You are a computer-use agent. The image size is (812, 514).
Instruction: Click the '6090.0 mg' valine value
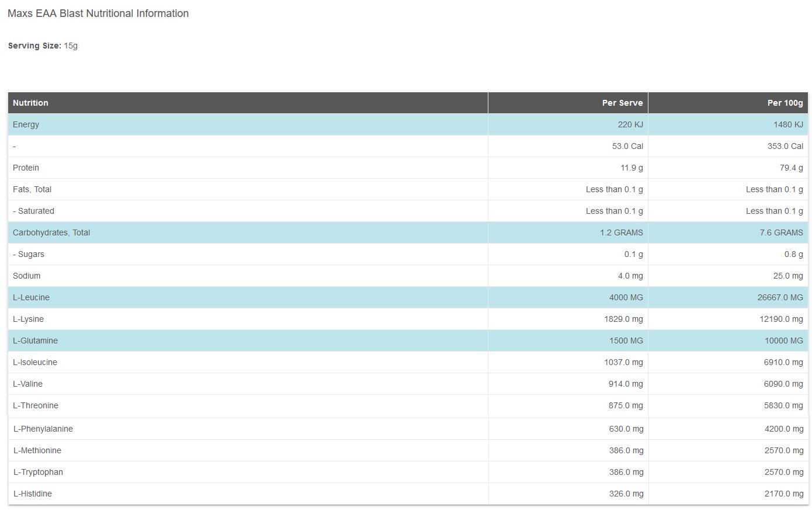pos(783,384)
